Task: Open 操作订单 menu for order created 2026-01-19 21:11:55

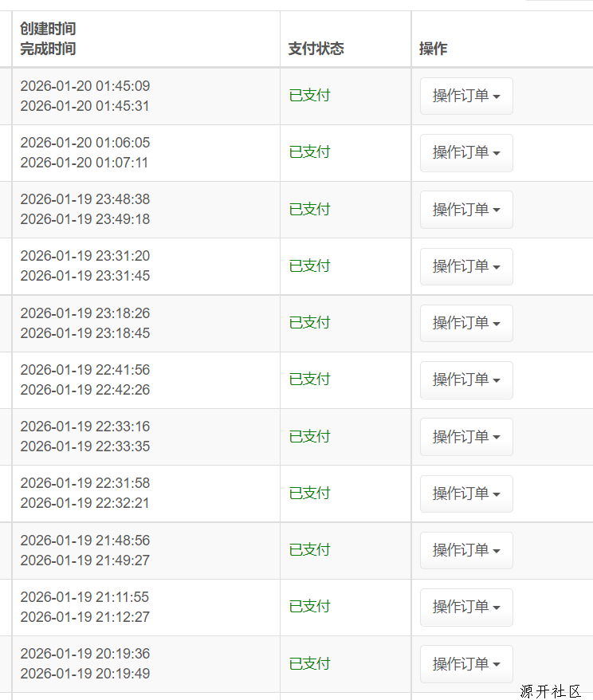Action: 466,607
